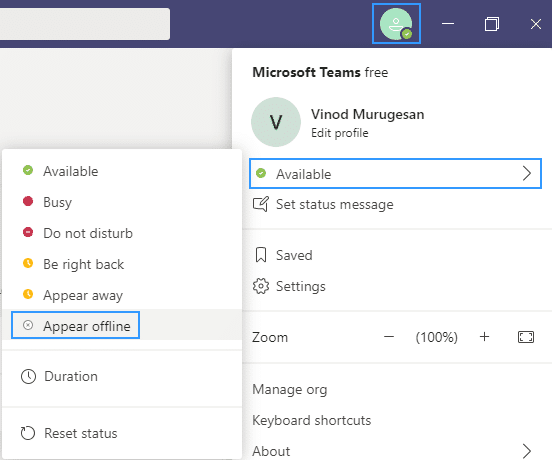
Task: Click the Settings gear icon
Action: point(261,286)
